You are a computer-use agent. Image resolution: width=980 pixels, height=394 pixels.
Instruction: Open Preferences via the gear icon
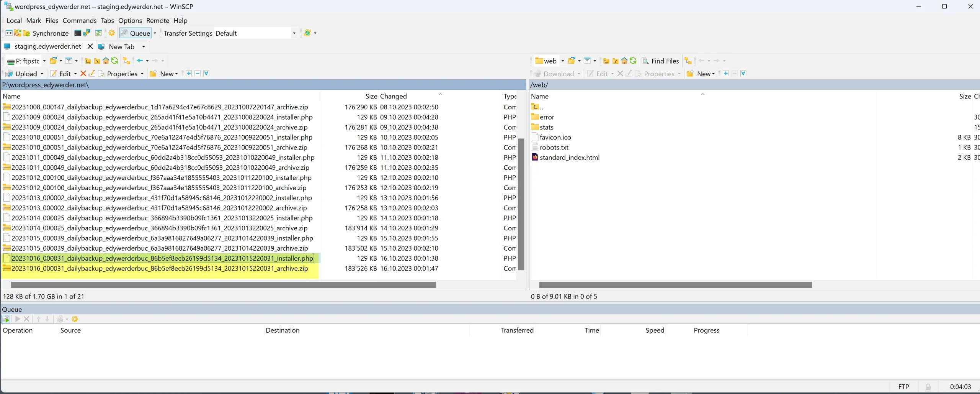[x=111, y=33]
